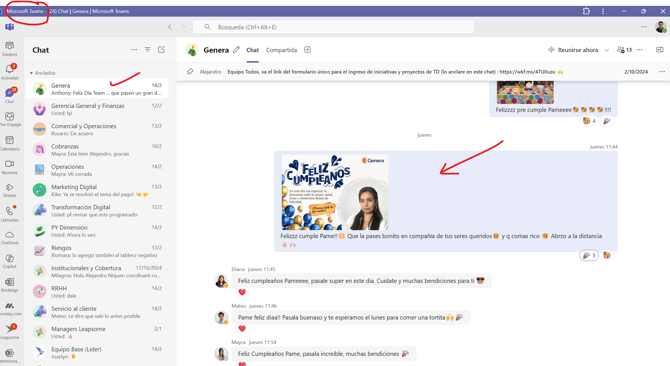Image resolution: width=670 pixels, height=366 pixels.
Task: Open the Operaciones chat
Action: click(x=97, y=170)
